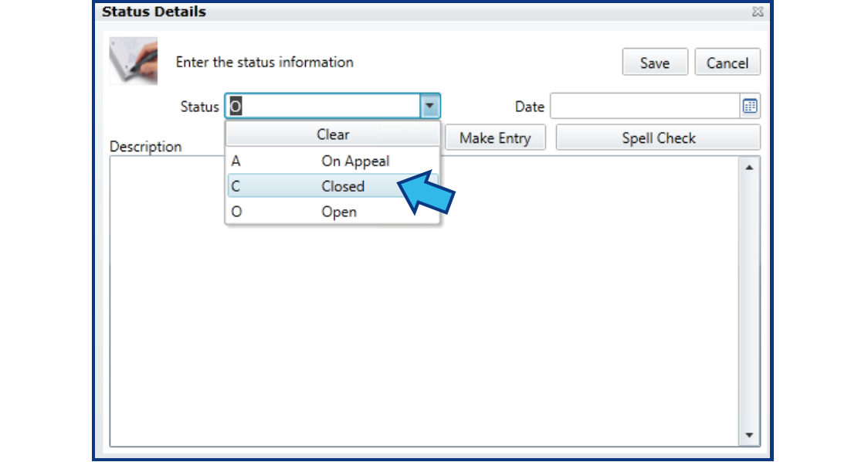Click the Make Entry button
868x462 pixels.
(495, 137)
